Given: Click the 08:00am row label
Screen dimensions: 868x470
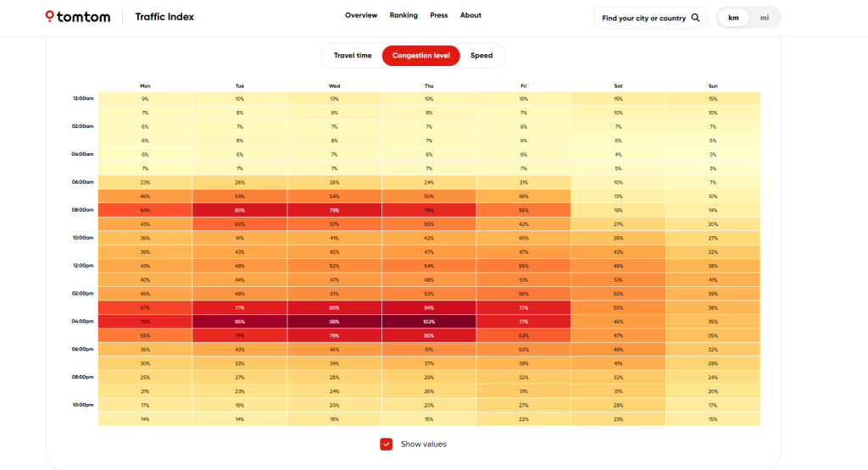Looking at the screenshot, I should (x=82, y=210).
